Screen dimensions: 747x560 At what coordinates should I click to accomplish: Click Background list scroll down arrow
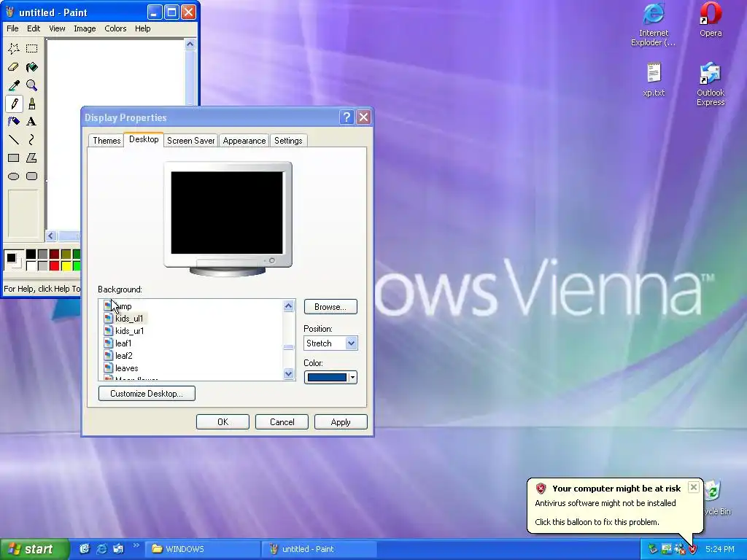click(288, 374)
